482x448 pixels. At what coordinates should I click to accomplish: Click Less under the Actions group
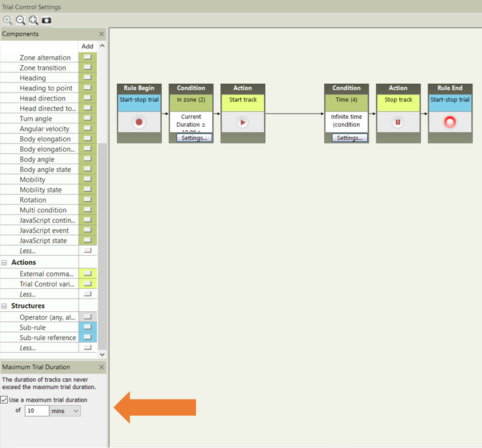28,294
